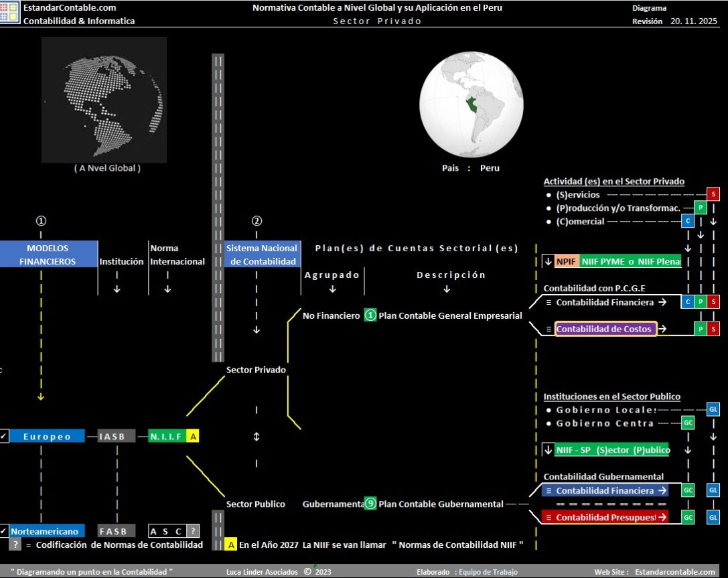Click the blue GL badge beside Gobierno Locales

point(713,409)
